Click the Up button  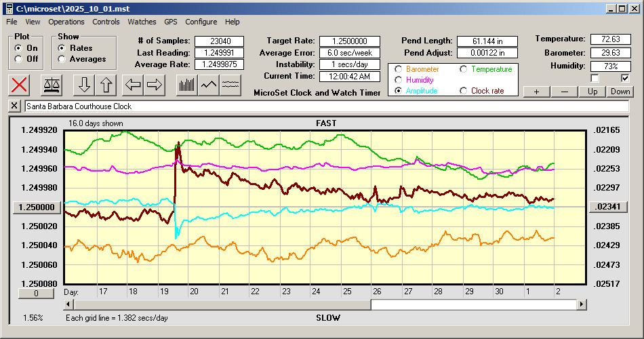click(x=592, y=92)
